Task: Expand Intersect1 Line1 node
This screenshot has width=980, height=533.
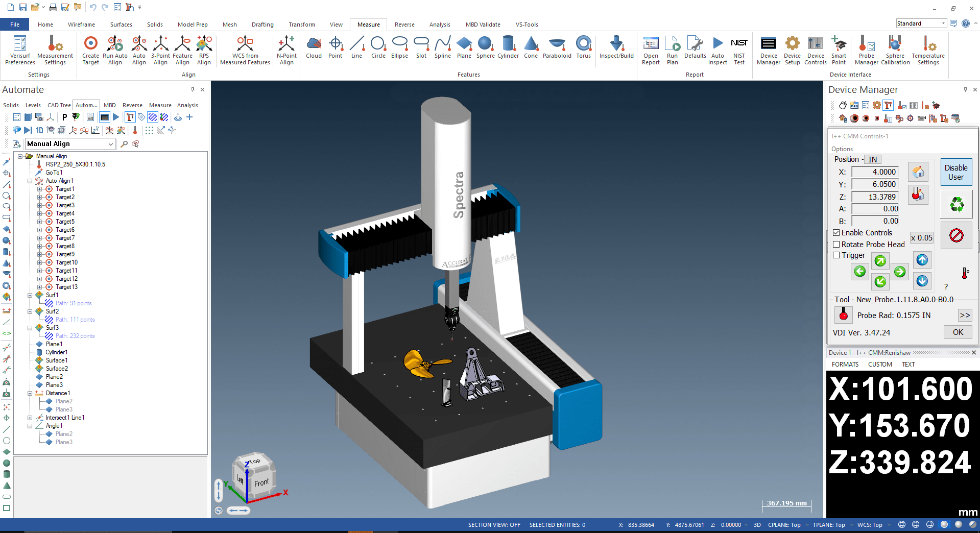Action: (x=30, y=418)
